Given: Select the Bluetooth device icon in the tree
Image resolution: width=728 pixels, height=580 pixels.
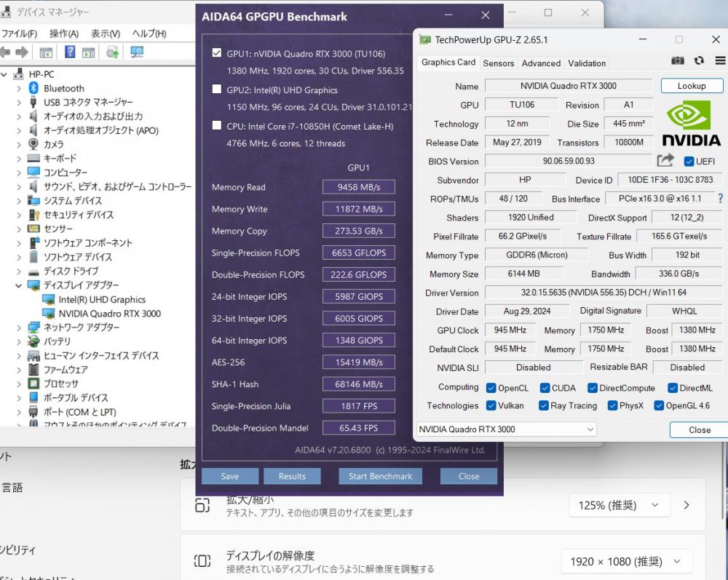Looking at the screenshot, I should pyautogui.click(x=33, y=88).
